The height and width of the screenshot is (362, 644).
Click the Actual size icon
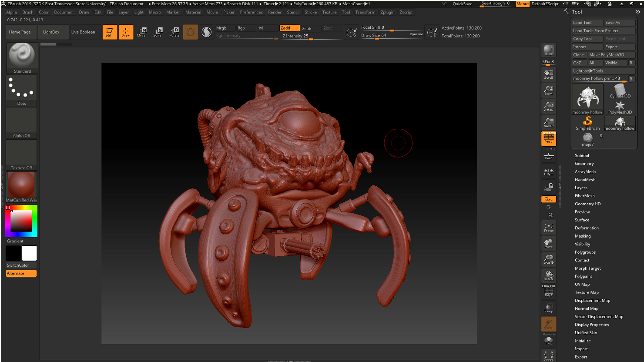click(x=548, y=106)
